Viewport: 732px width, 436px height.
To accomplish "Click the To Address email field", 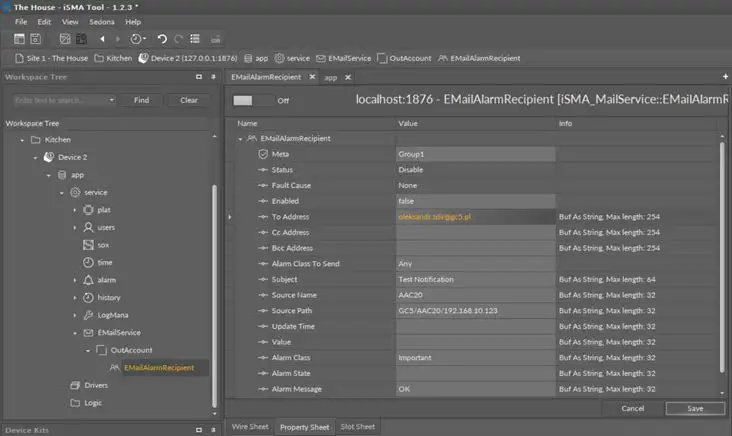I will point(475,217).
